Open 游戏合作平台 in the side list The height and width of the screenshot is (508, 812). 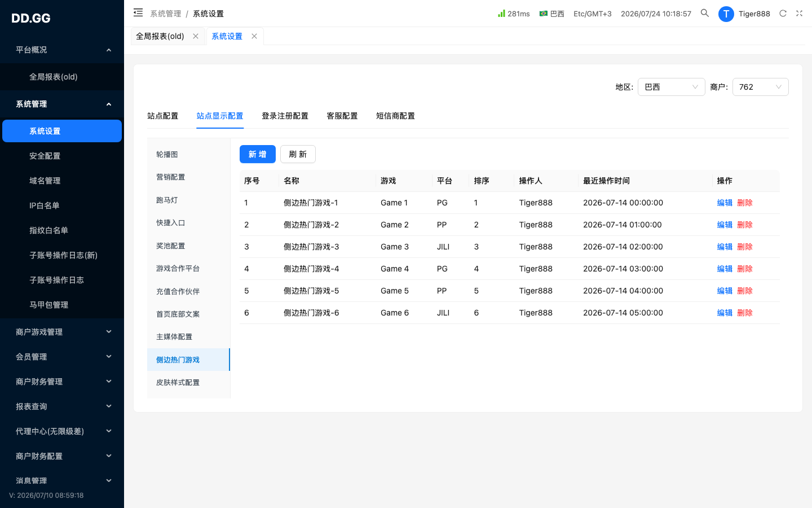point(188,268)
